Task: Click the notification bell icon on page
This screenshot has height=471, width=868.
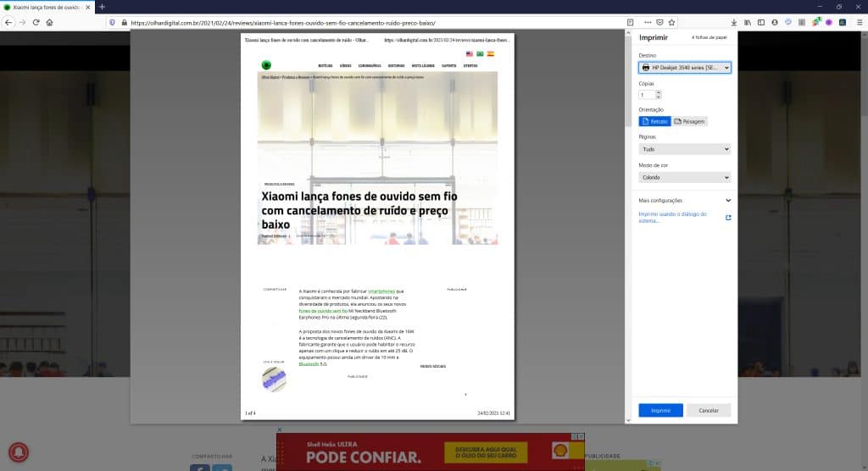Action: pyautogui.click(x=19, y=452)
